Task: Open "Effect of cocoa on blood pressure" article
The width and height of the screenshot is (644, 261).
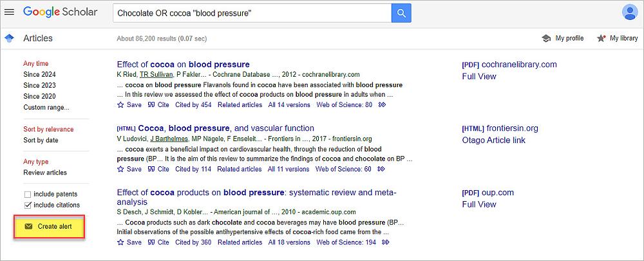Action: (x=183, y=64)
